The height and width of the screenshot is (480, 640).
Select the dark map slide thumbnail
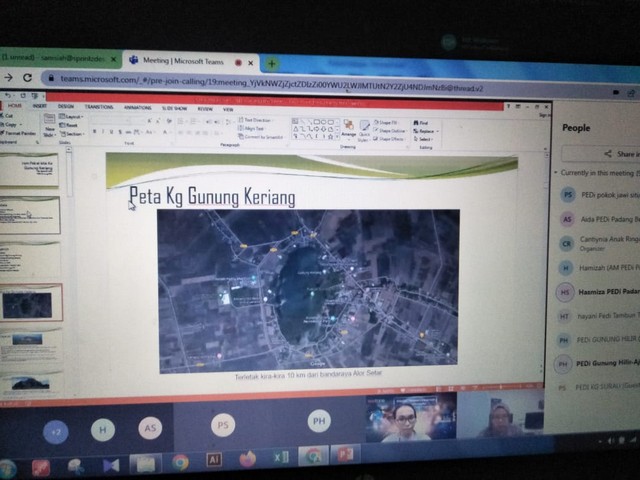coord(31,303)
